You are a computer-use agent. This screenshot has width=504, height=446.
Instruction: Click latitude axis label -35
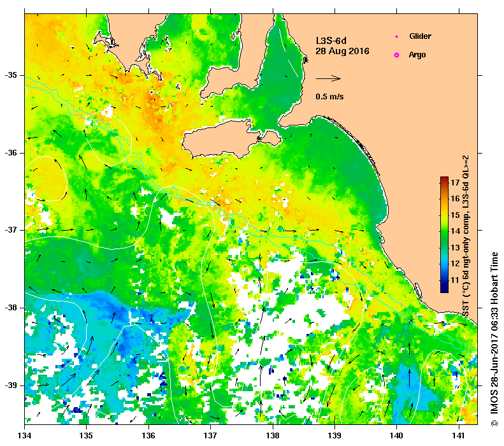[x=11, y=75]
